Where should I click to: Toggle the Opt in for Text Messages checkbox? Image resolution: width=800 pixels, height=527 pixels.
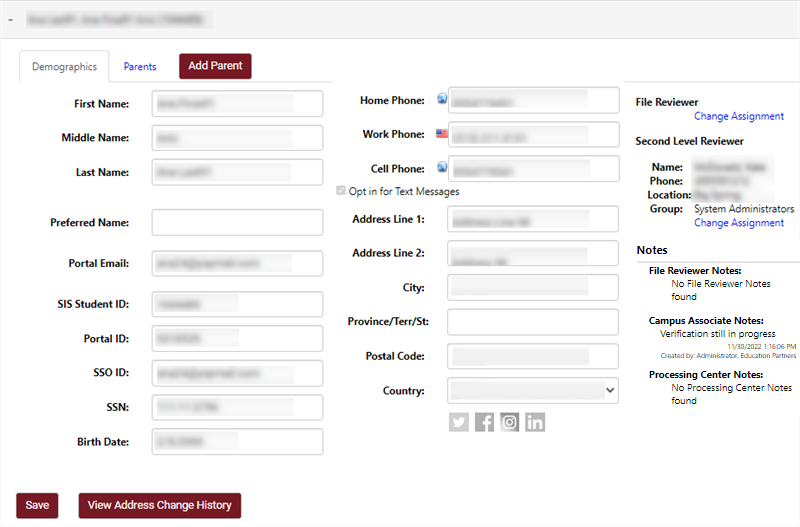[x=342, y=191]
